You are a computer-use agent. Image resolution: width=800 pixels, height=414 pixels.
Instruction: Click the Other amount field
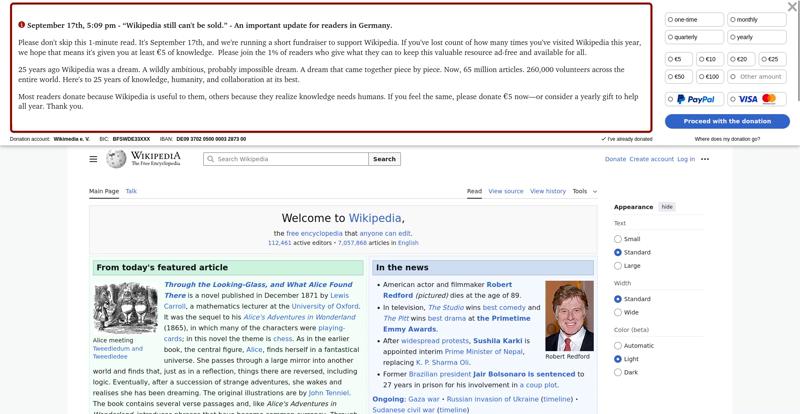point(757,77)
